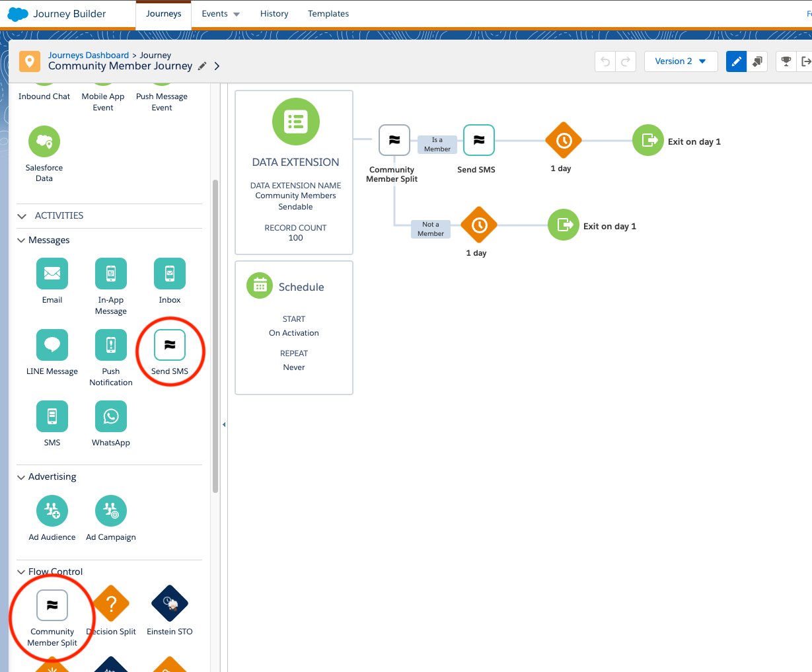This screenshot has height=672, width=812.
Task: Select Send SMS in the Messages palette
Action: [x=170, y=345]
